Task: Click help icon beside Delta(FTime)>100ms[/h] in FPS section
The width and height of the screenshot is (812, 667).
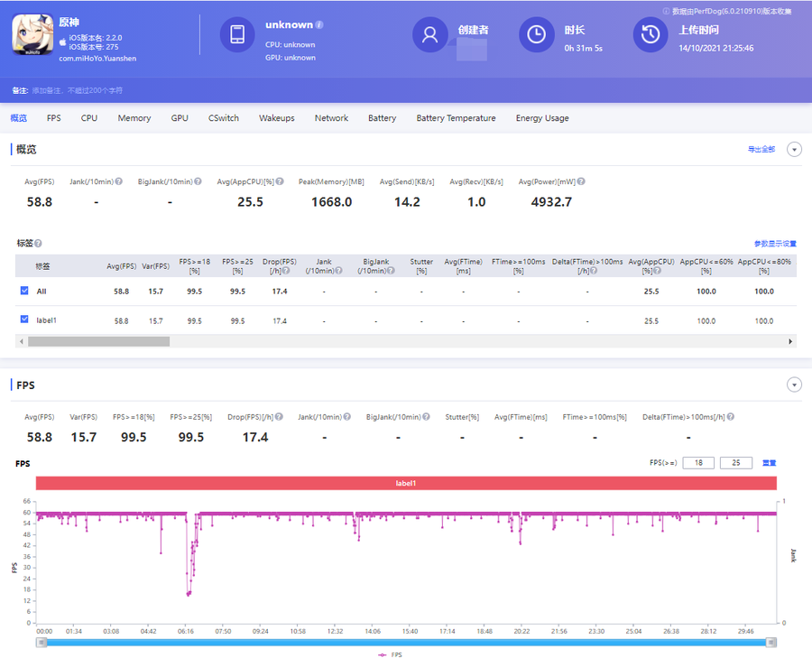Action: [x=731, y=417]
